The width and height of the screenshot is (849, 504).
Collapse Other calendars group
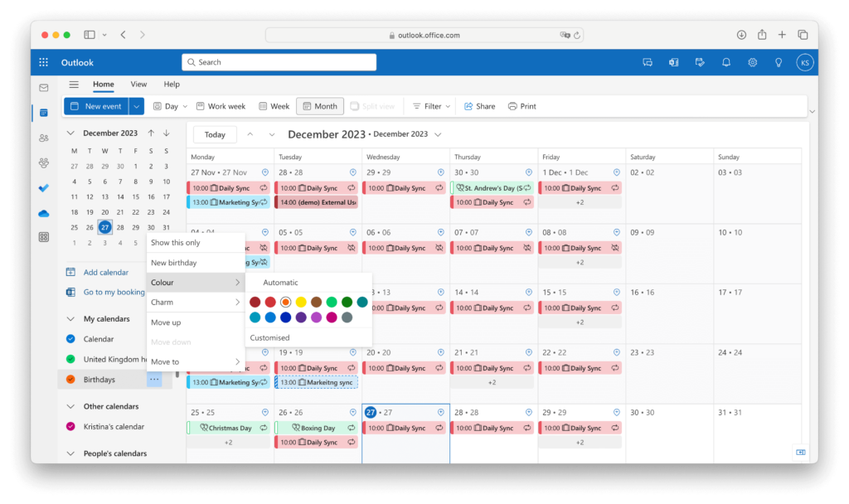point(70,406)
